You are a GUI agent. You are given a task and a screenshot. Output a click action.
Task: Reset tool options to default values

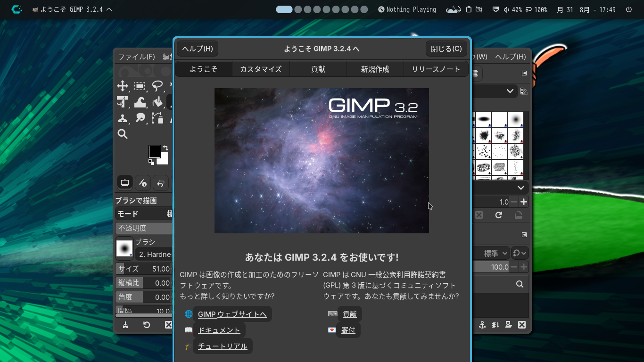(x=147, y=325)
